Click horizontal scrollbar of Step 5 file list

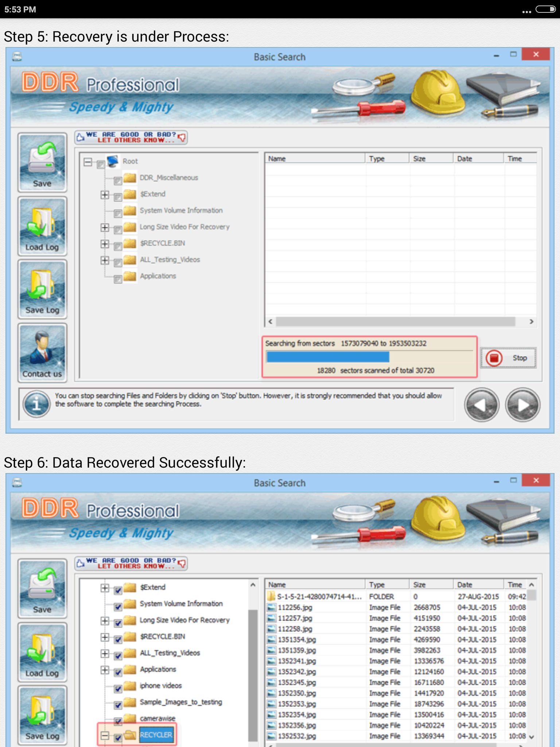(x=395, y=321)
